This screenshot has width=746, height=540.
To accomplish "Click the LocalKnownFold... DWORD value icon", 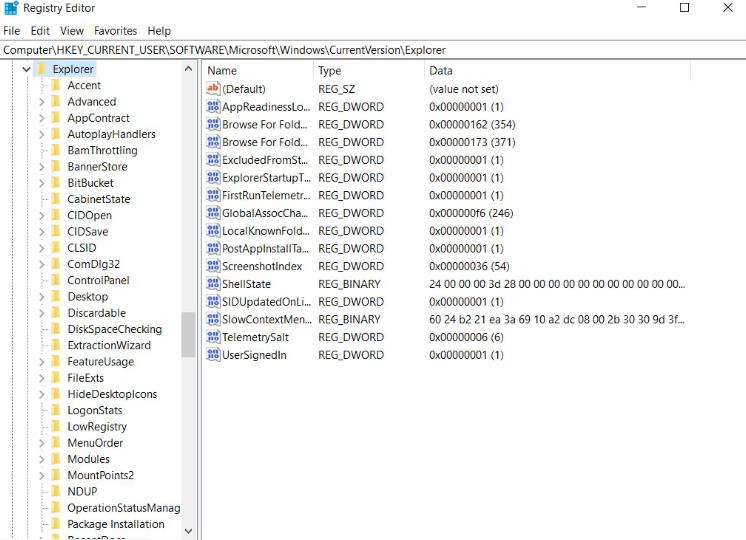I will (213, 231).
